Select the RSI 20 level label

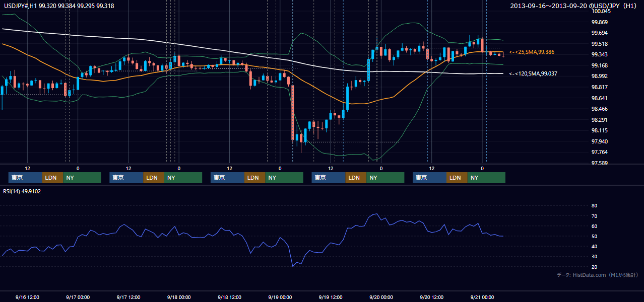pyautogui.click(x=595, y=267)
